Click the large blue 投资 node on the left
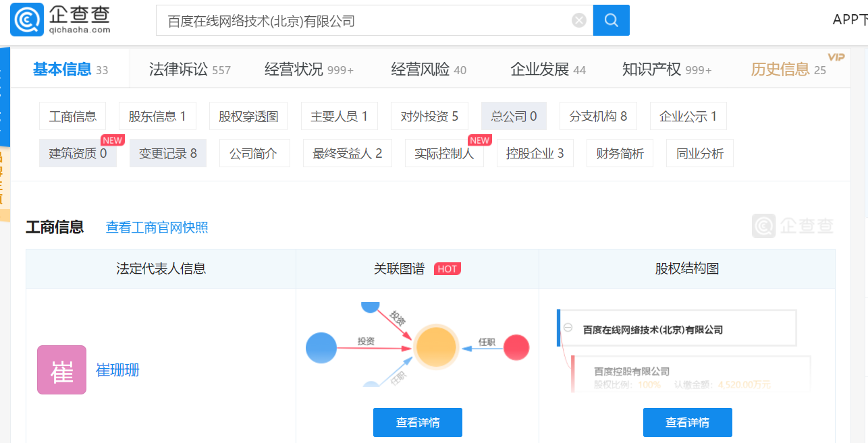Screen dimensions: 868x443 pos(321,348)
